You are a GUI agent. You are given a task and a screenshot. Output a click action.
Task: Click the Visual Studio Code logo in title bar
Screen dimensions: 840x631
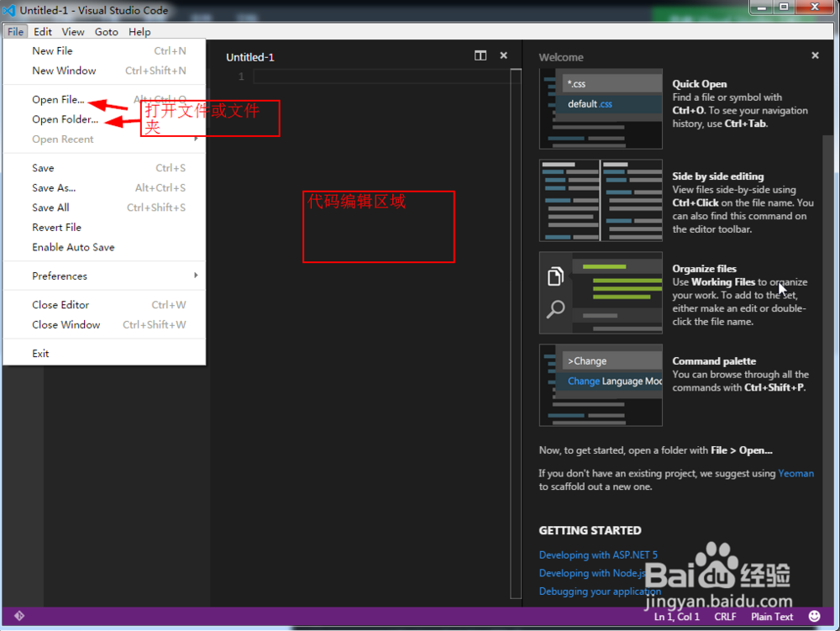tap(9, 10)
